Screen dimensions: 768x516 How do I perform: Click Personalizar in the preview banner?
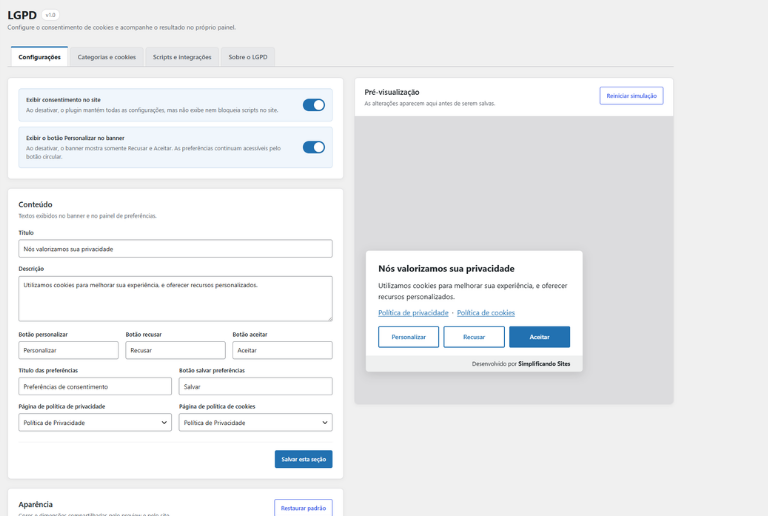point(408,337)
